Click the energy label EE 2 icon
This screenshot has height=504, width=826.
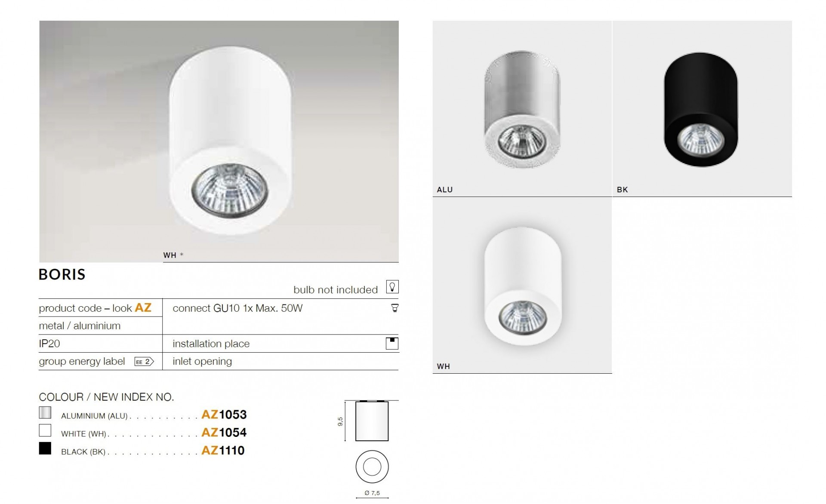click(x=144, y=362)
